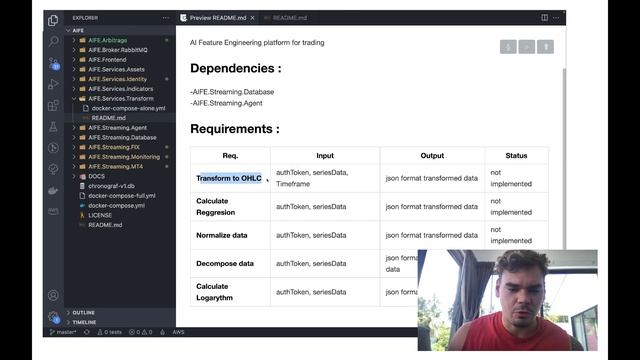Click the master branch status item
This screenshot has height=360, width=640.
click(62, 332)
